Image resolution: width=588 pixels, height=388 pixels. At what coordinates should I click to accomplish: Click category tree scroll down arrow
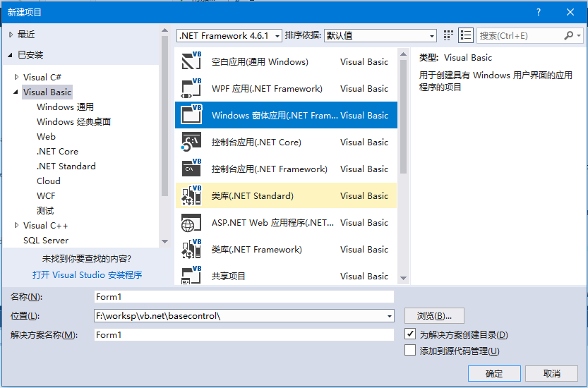(x=164, y=242)
